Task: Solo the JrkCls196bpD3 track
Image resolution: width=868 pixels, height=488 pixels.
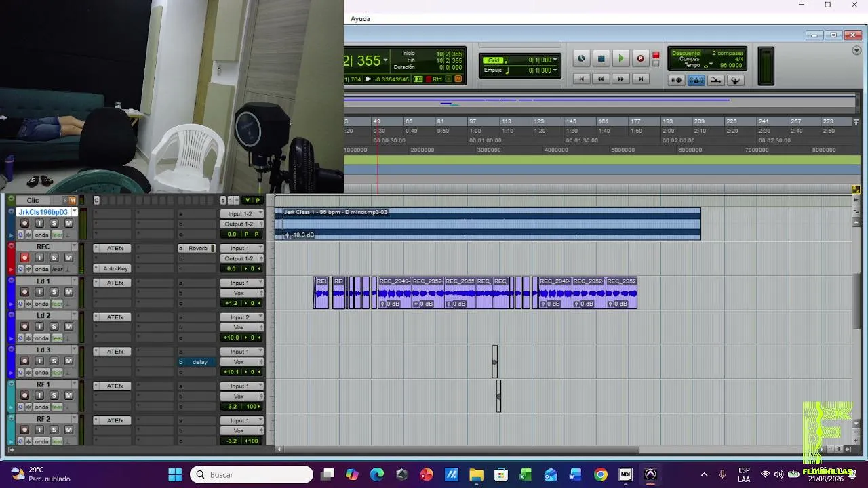Action: (54, 223)
